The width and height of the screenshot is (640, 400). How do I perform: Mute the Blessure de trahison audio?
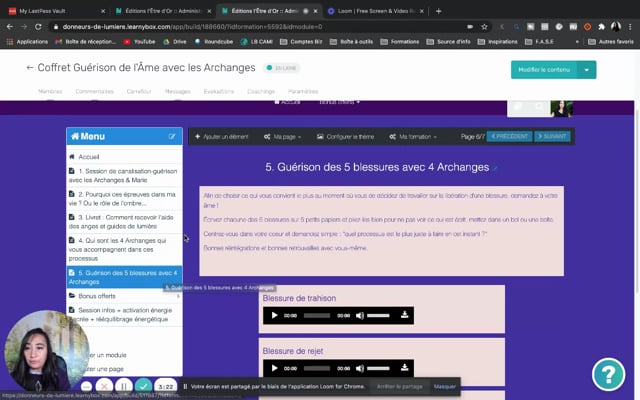coord(360,316)
